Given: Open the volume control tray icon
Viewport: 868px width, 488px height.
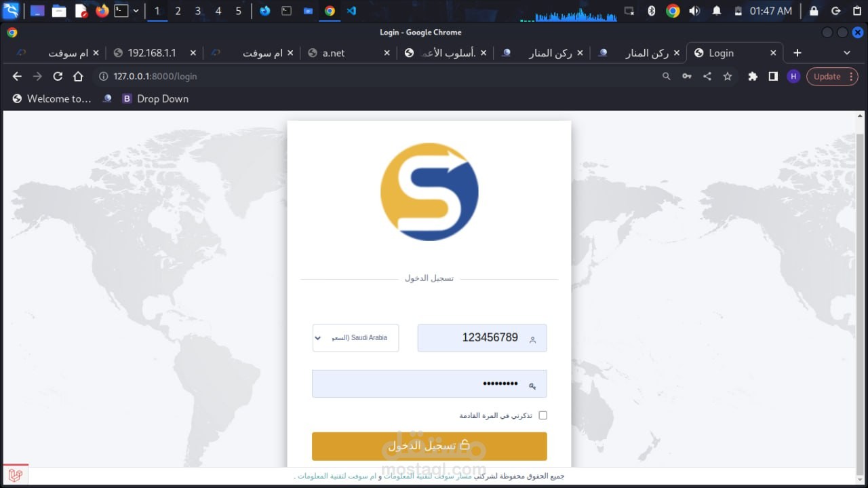Looking at the screenshot, I should 694,11.
